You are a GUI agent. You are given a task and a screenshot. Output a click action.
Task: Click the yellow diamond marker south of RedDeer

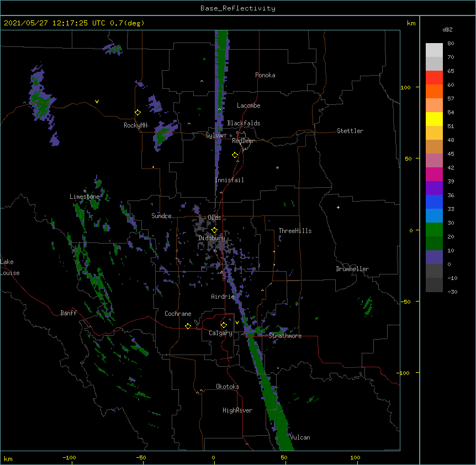point(235,155)
